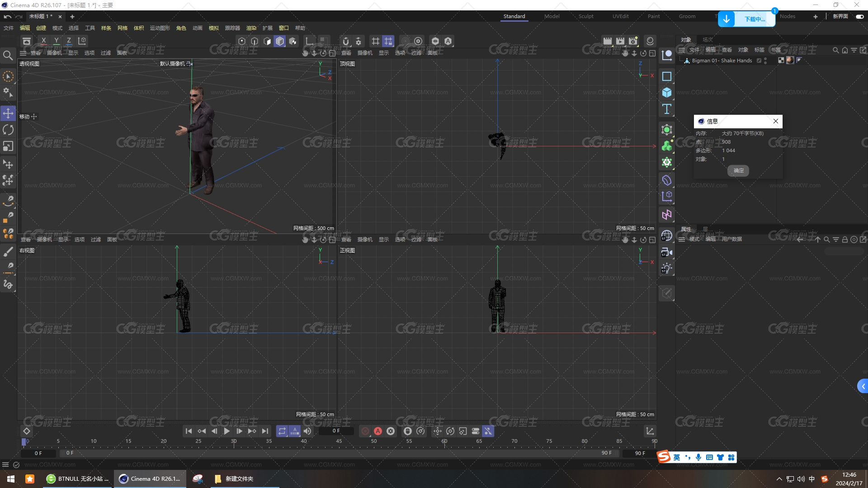Switch to Sculpt layout tab

coord(586,16)
